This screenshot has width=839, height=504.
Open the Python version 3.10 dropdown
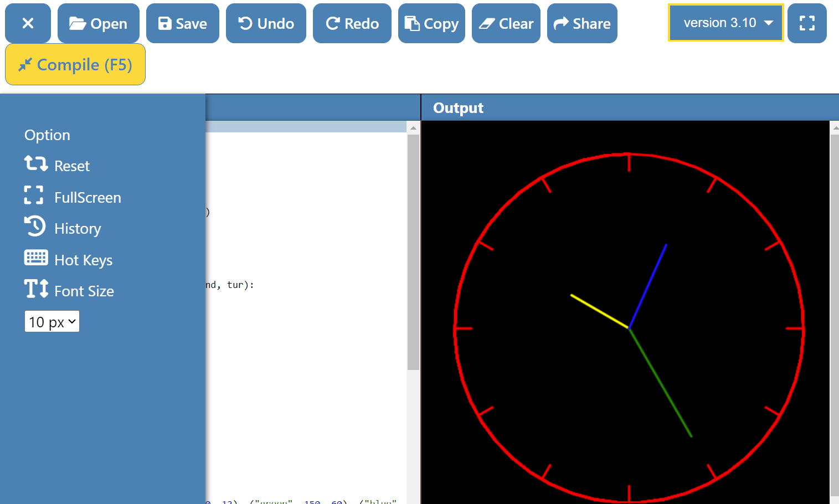(x=725, y=23)
